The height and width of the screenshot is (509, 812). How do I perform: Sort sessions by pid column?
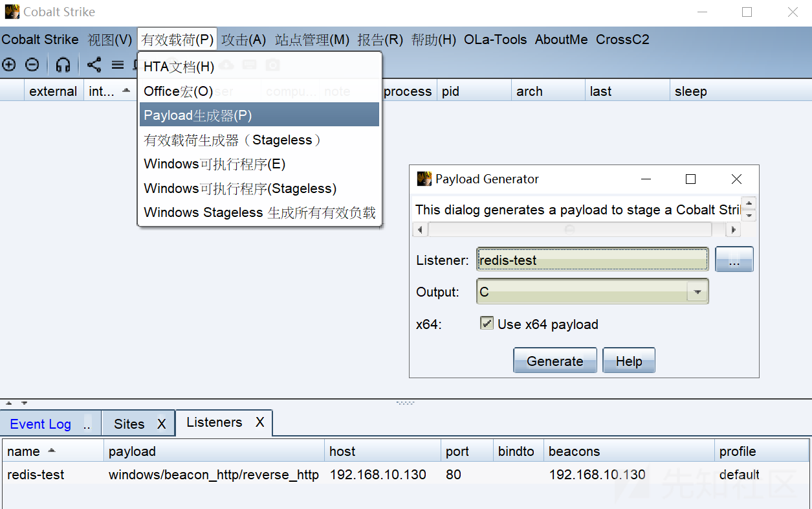(474, 91)
